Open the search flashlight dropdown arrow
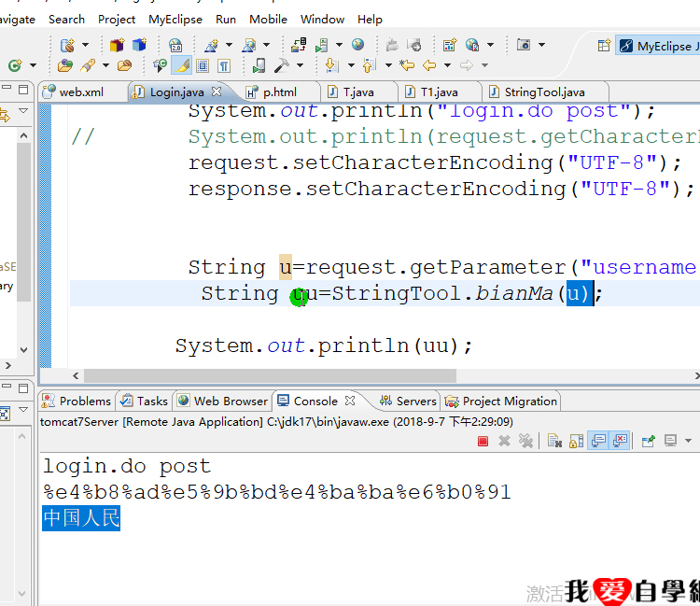This screenshot has height=606, width=700. (x=105, y=65)
